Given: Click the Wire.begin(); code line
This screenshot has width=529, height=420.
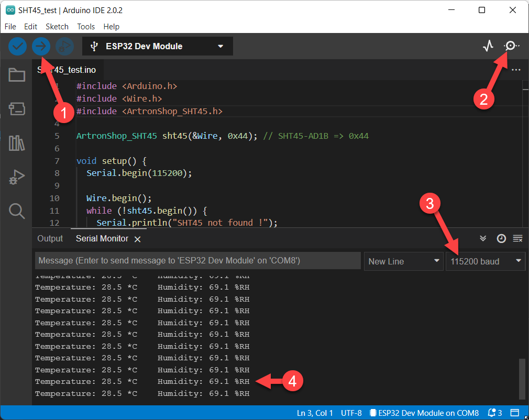Looking at the screenshot, I should click(x=119, y=198).
